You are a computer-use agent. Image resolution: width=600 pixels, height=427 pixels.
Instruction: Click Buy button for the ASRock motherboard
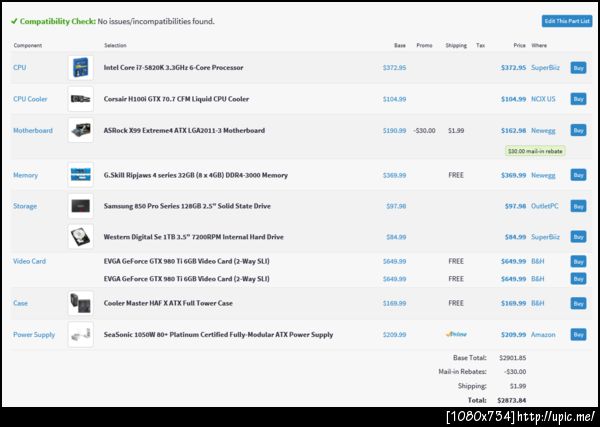point(578,130)
